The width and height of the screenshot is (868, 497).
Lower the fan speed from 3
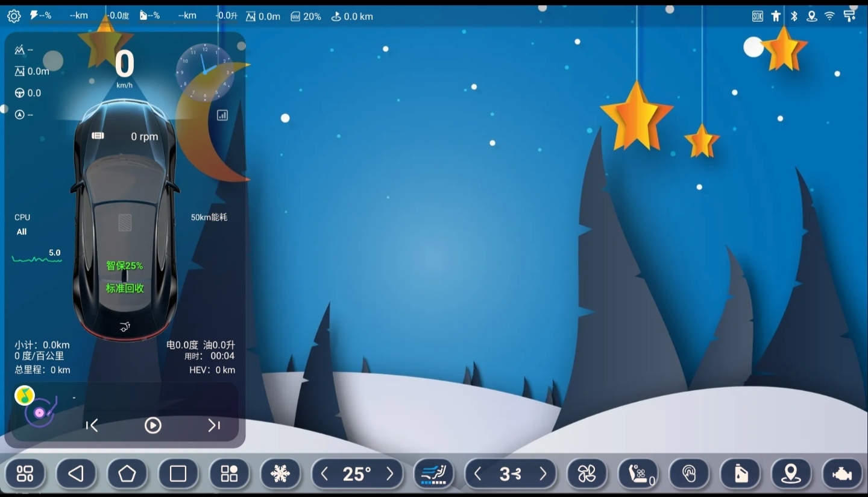click(478, 474)
